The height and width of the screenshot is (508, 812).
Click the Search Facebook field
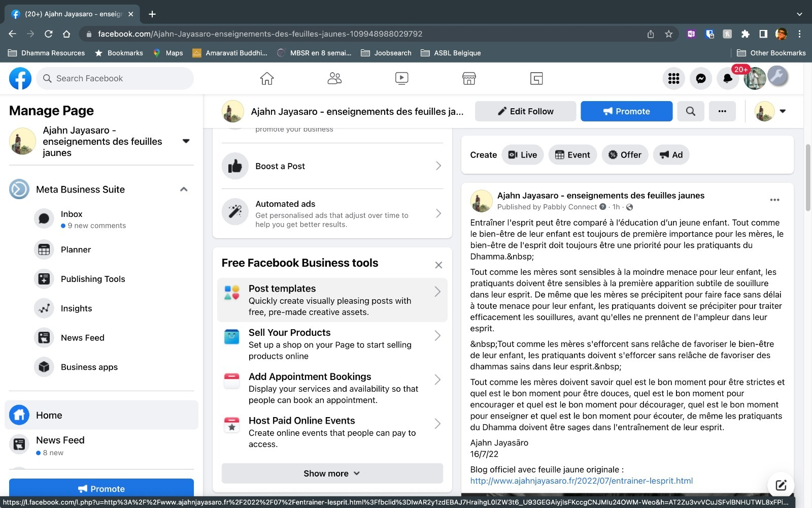pyautogui.click(x=115, y=78)
